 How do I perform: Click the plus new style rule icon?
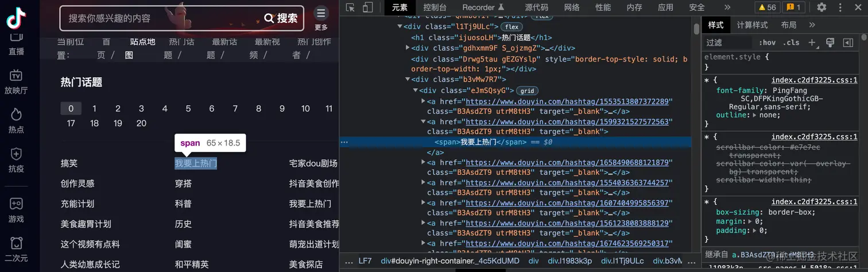(x=812, y=43)
